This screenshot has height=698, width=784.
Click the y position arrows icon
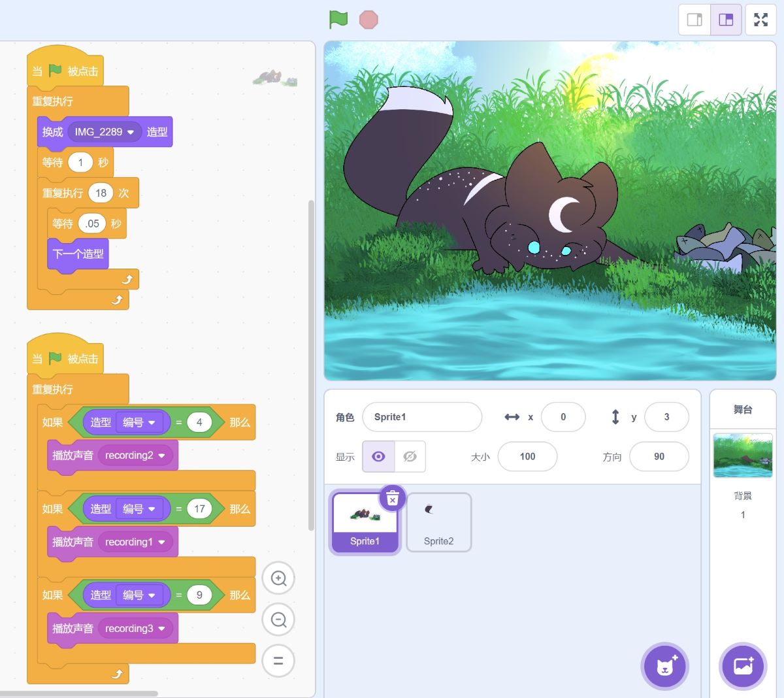(615, 417)
